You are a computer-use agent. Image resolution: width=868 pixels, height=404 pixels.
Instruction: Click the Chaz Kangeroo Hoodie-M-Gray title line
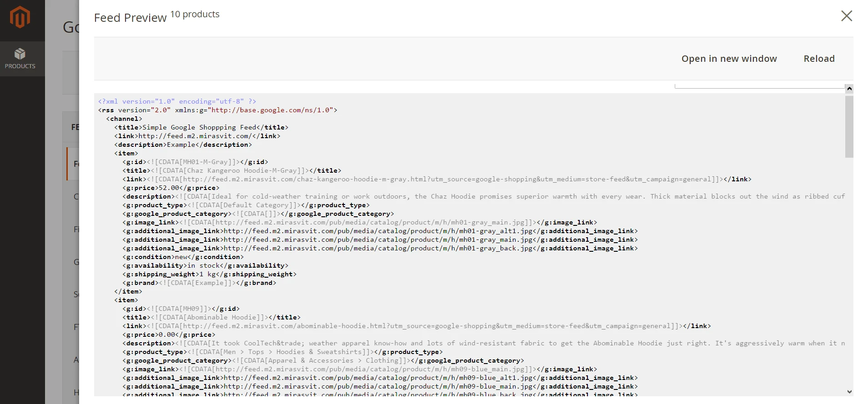click(x=231, y=170)
